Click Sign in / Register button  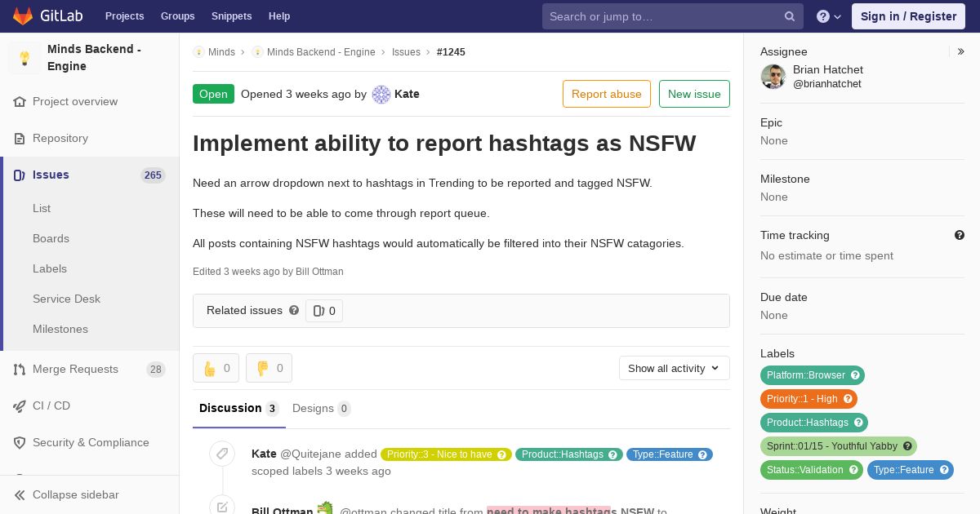(908, 16)
